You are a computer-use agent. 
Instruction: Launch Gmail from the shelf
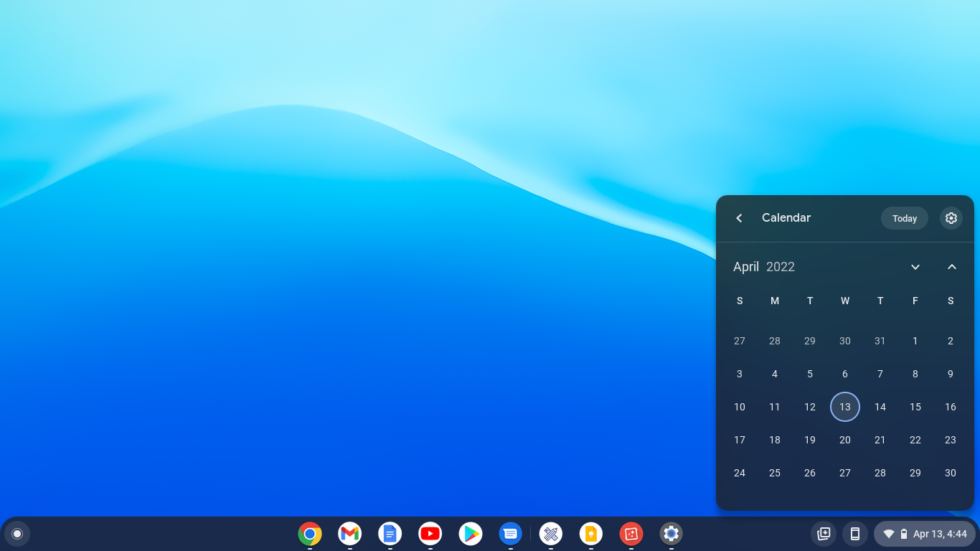(350, 534)
